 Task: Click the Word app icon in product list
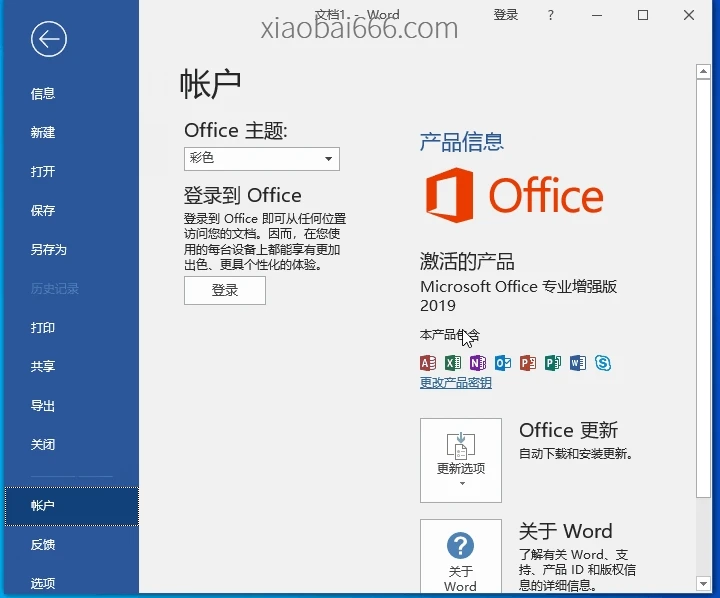[x=578, y=363]
